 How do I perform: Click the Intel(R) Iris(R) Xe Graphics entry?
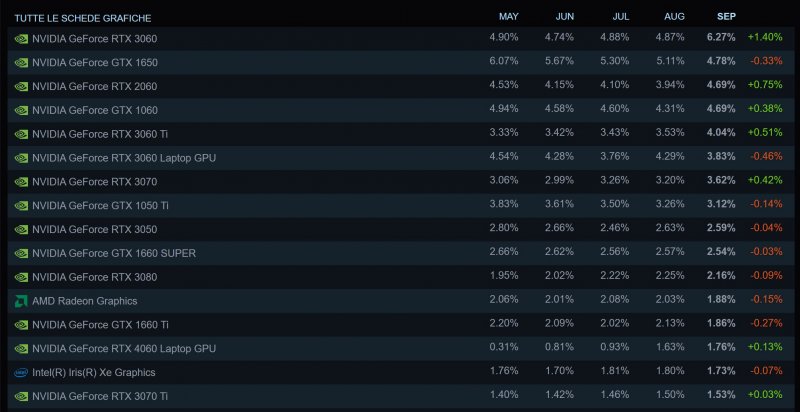coord(94,372)
